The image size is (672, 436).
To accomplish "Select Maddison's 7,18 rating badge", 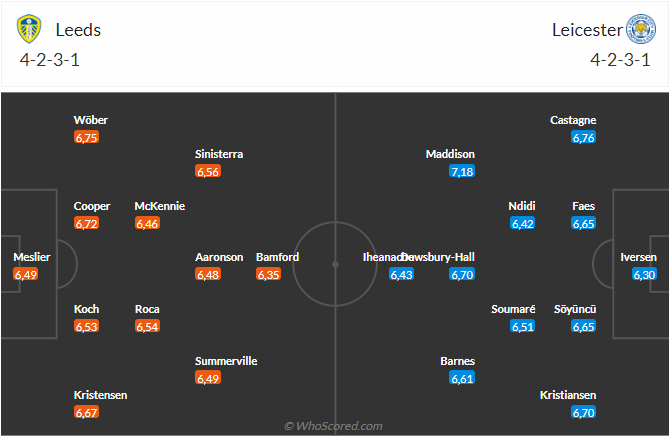I will [x=462, y=172].
